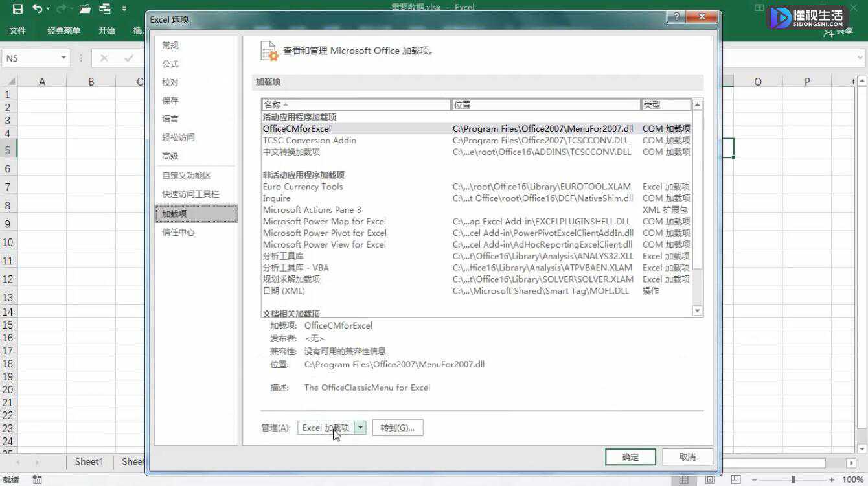Click the confirm checkmark in the formula bar

(128, 58)
